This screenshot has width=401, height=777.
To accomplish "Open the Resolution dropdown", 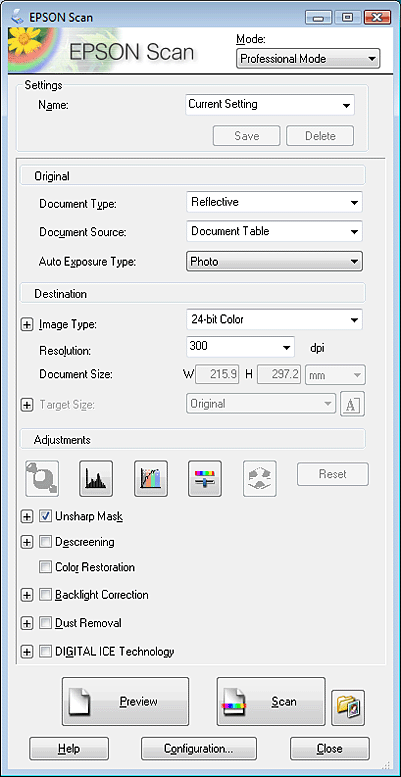I will tap(240, 347).
